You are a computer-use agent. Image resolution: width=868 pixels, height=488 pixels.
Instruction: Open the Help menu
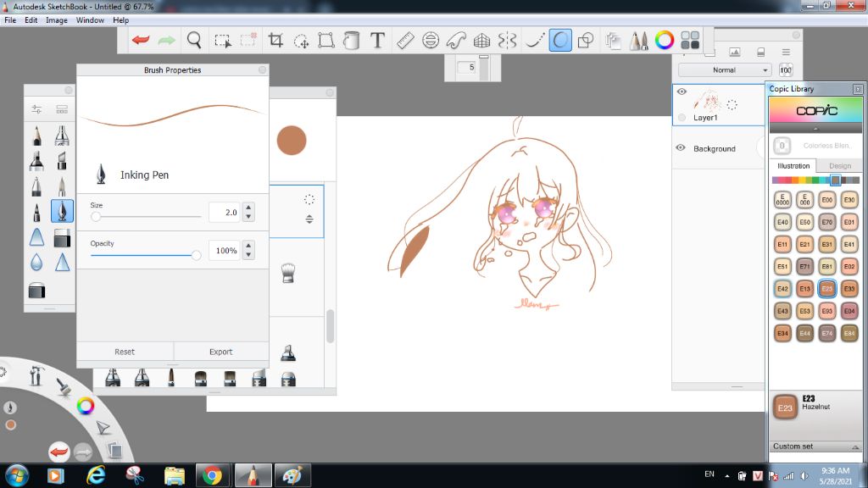(120, 20)
